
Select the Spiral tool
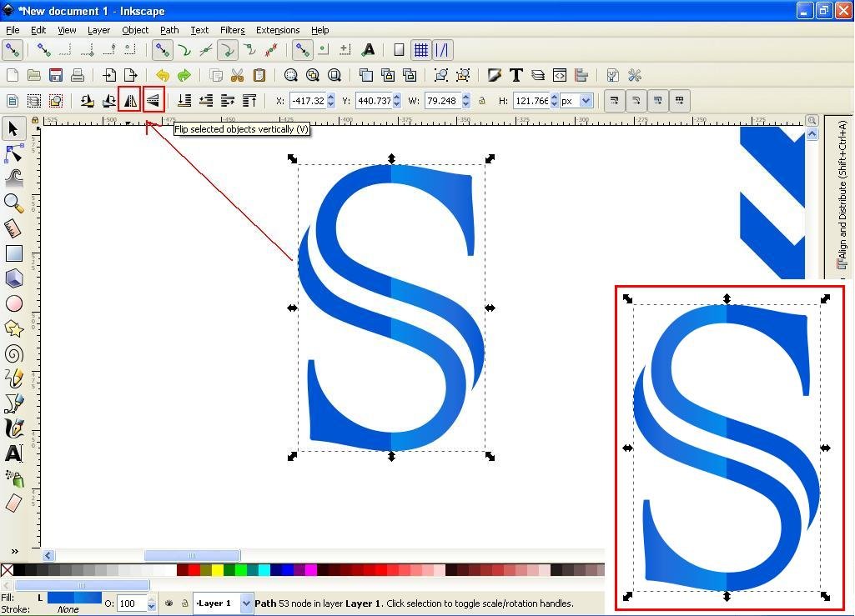13,353
